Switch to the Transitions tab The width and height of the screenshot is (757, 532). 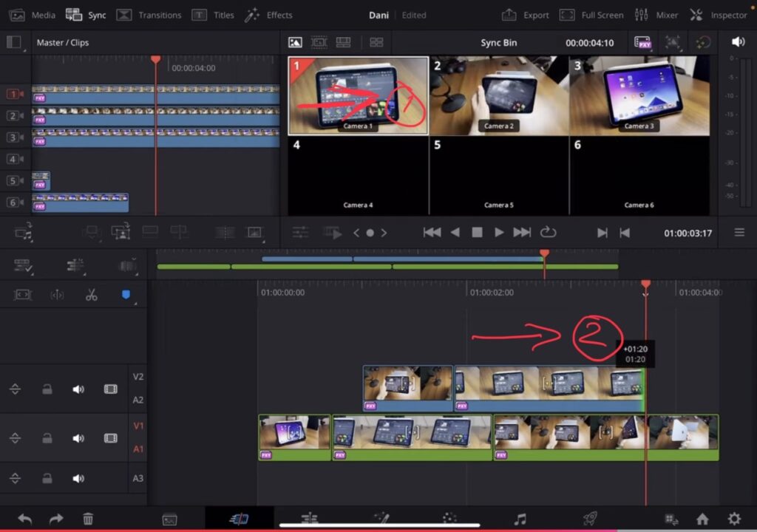[x=159, y=15]
